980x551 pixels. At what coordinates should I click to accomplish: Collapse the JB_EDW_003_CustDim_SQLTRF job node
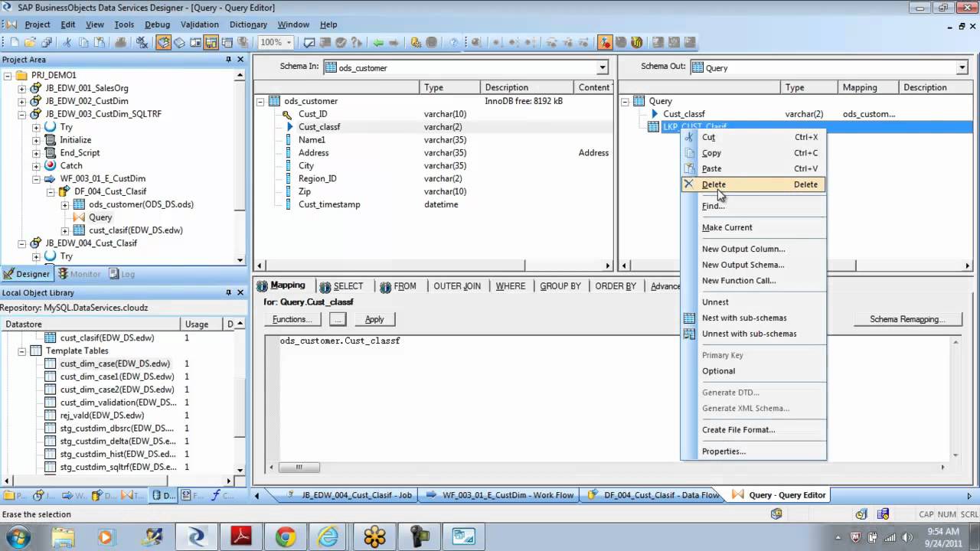(21, 114)
